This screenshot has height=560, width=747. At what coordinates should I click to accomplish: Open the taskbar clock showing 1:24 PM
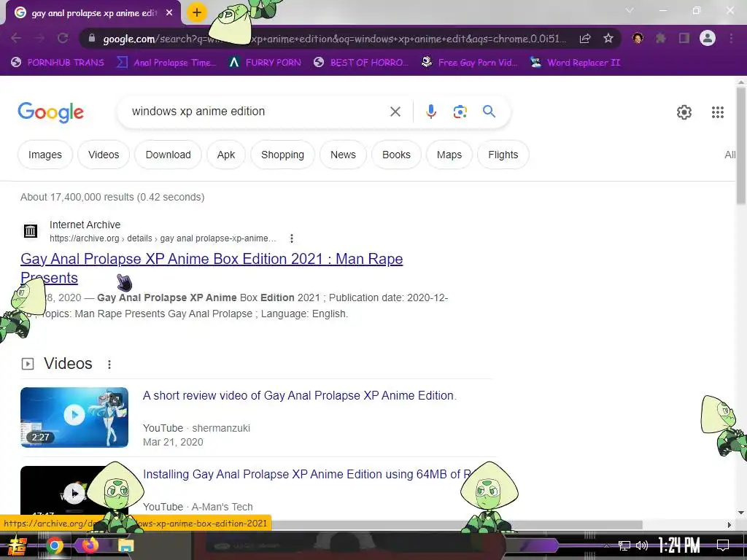tap(679, 545)
